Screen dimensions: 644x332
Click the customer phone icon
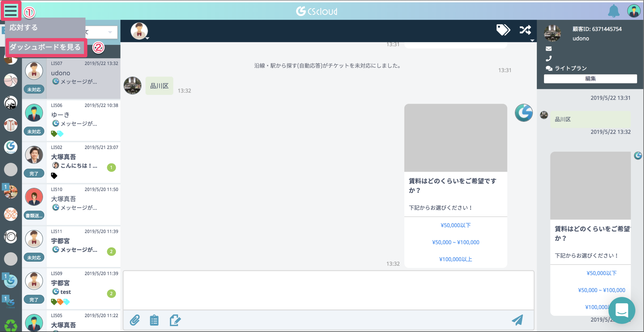549,58
